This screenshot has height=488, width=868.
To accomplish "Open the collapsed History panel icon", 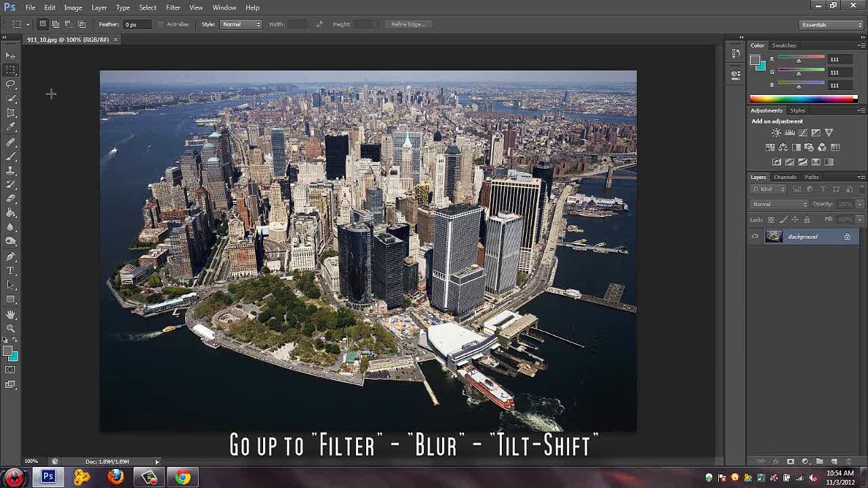I will [736, 54].
